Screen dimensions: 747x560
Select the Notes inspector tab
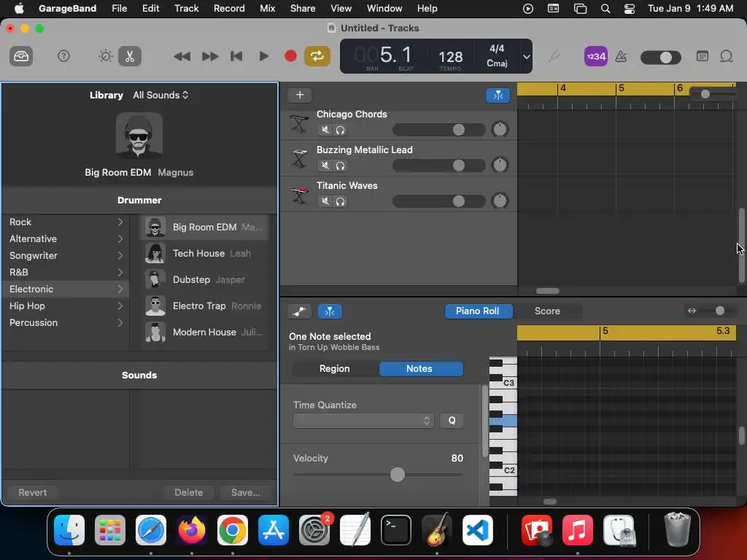pyautogui.click(x=419, y=368)
